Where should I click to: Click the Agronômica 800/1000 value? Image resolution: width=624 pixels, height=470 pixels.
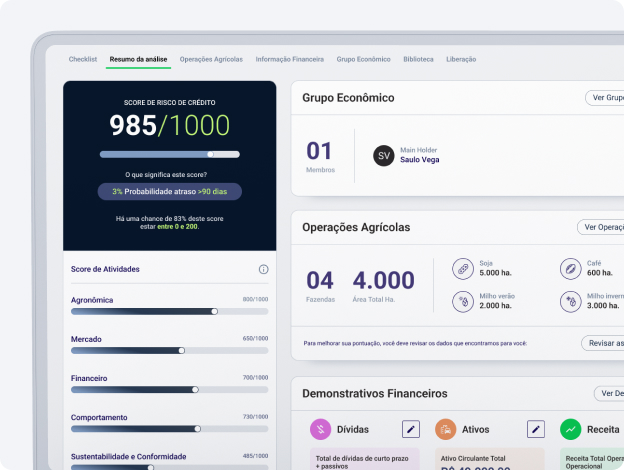(x=255, y=299)
